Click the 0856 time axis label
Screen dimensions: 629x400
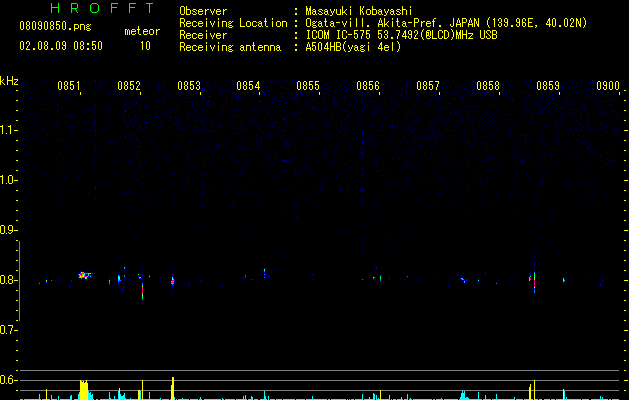[368, 86]
